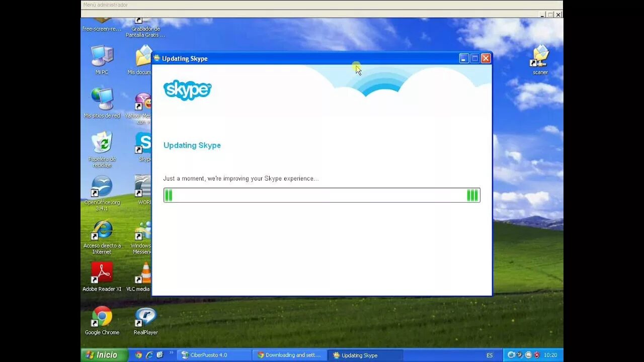Open Papelera de reciclaje recycle bin
This screenshot has height=362, width=644.
click(102, 149)
